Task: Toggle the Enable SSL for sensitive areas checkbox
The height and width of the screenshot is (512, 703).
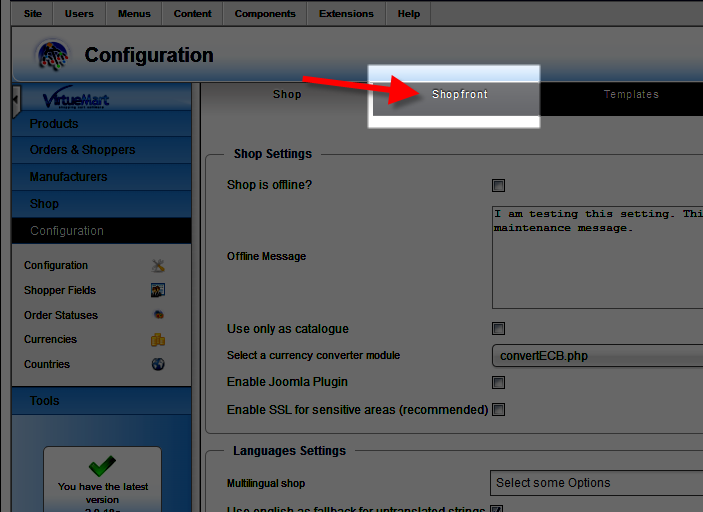Action: click(498, 409)
